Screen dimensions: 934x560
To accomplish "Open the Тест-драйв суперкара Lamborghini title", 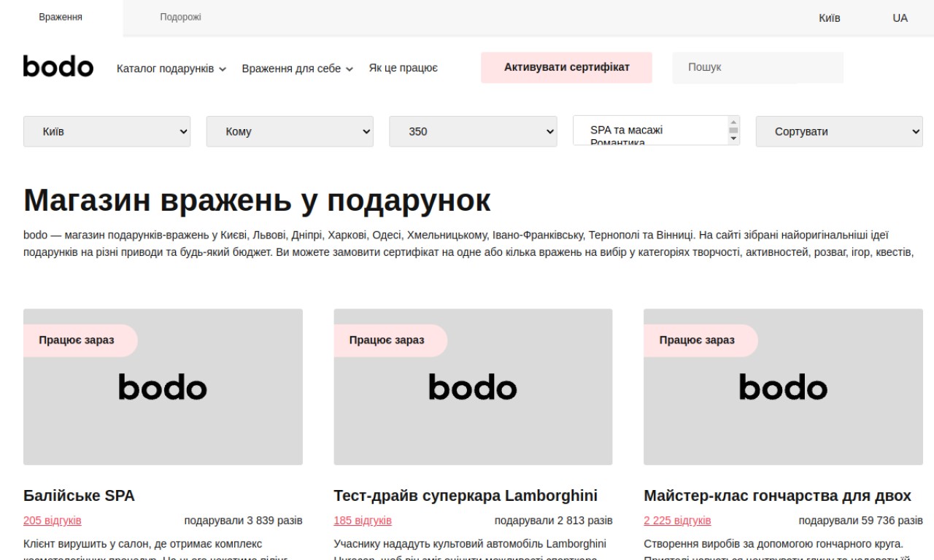I will coord(466,496).
